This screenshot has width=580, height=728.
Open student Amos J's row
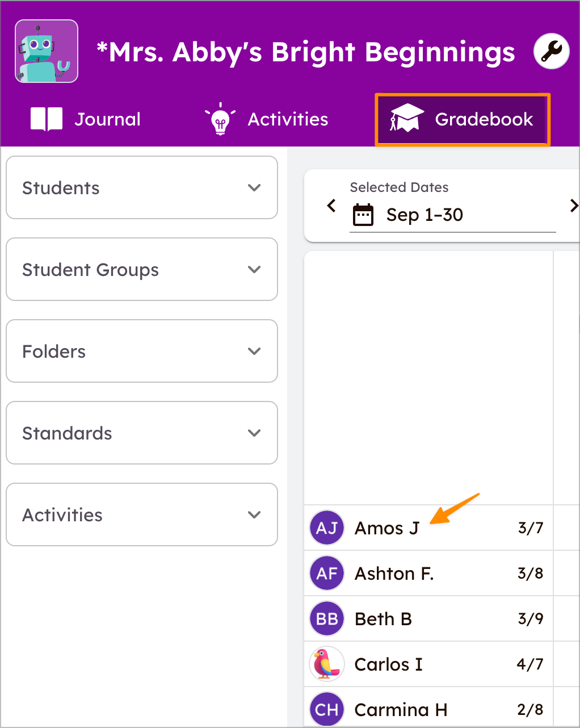click(x=428, y=528)
